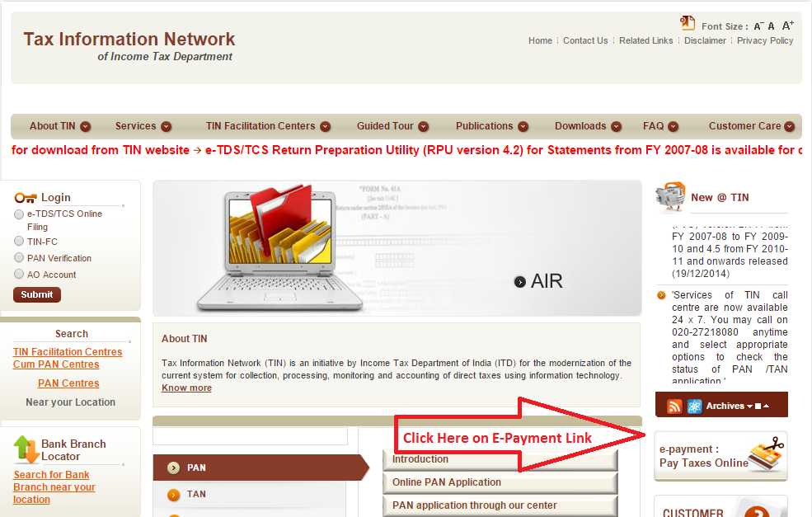812x517 pixels.
Task: Click the black arrow bullet beside AIR
Action: tap(520, 282)
